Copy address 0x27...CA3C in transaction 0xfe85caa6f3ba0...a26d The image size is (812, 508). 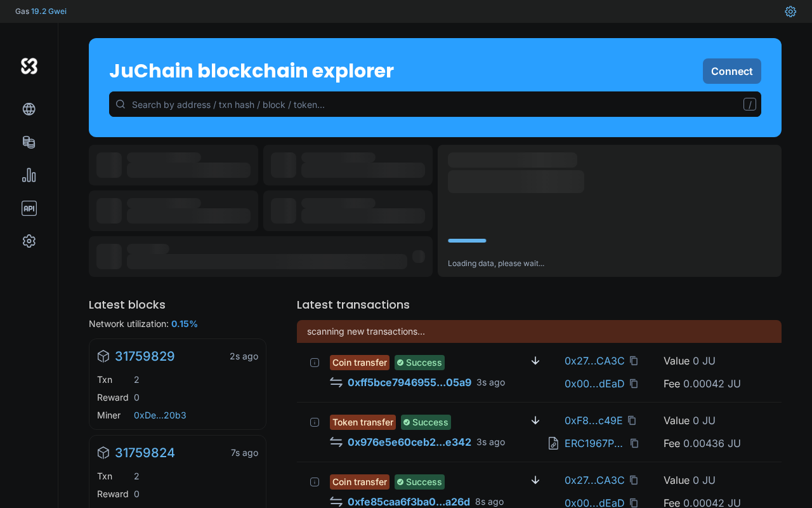634,480
